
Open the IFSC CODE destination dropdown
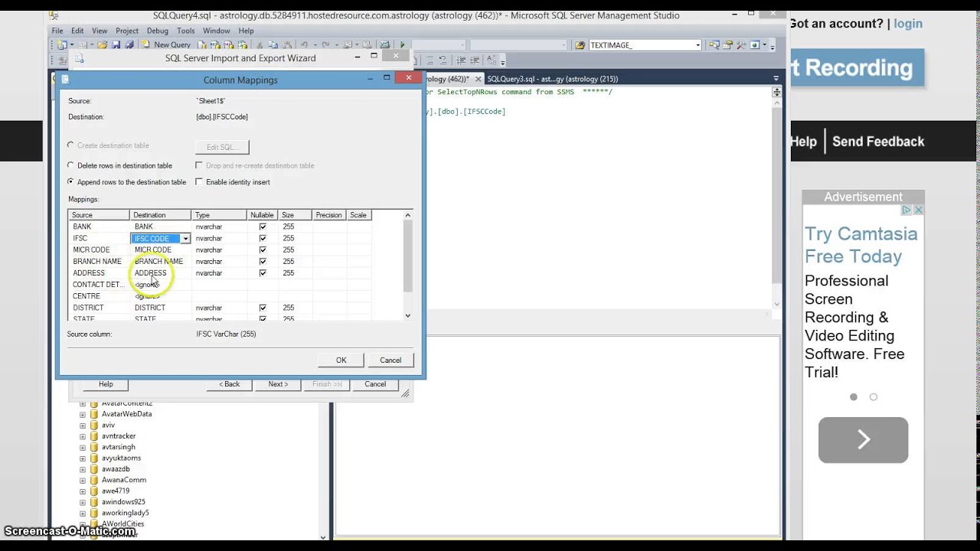[x=185, y=239]
